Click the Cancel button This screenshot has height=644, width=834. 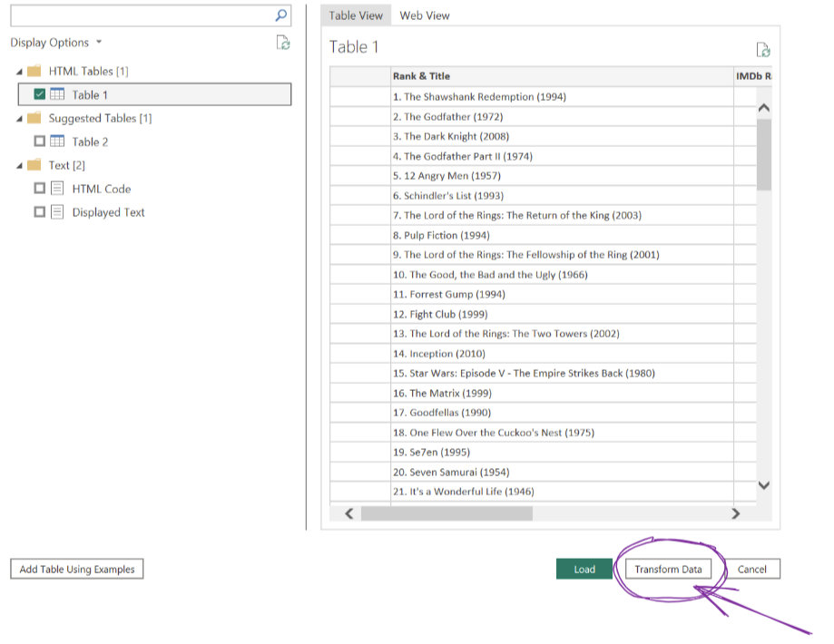point(751,569)
